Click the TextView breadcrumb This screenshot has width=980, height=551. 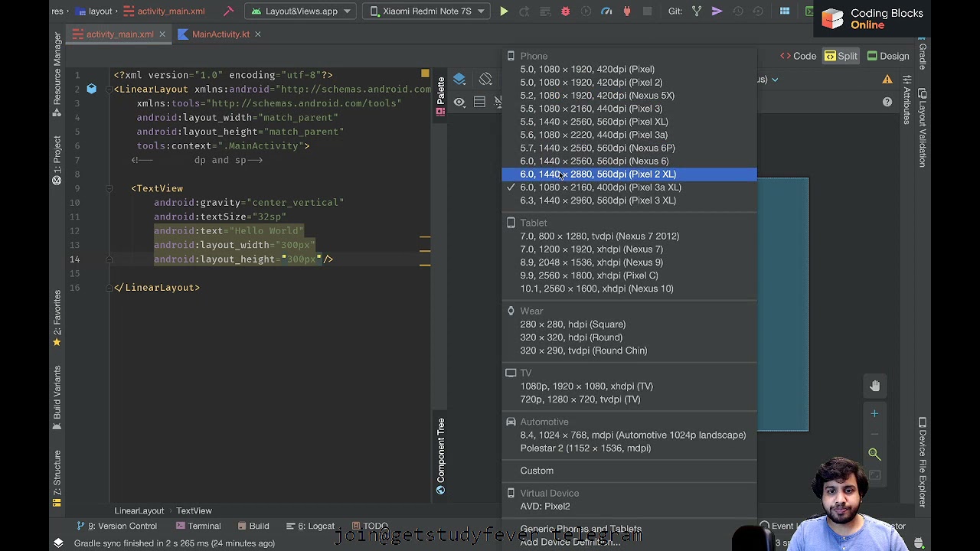pos(194,511)
